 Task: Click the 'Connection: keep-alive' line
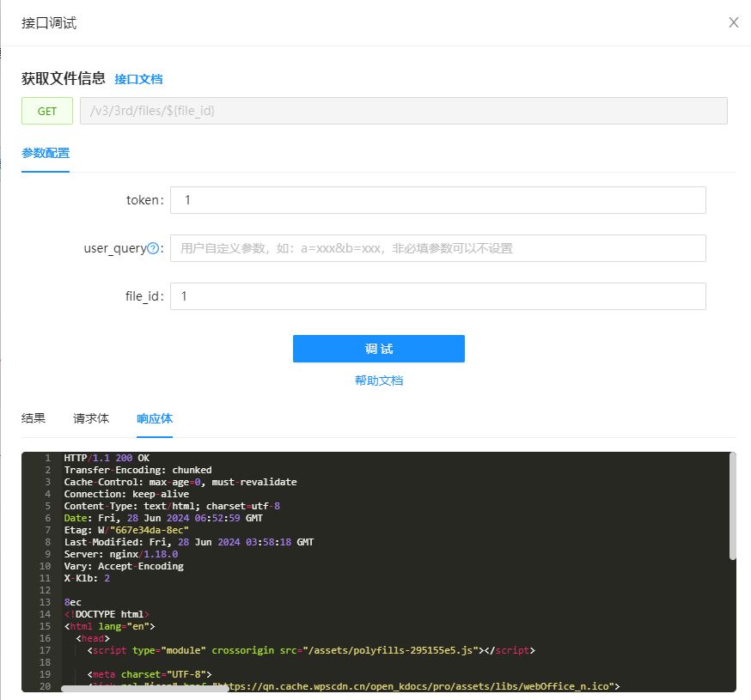click(126, 494)
